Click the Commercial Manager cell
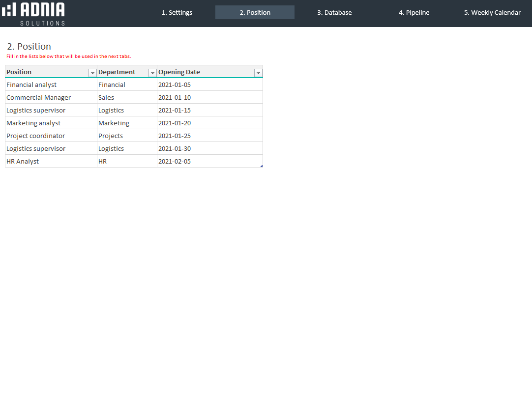This screenshot has width=532, height=395. pyautogui.click(x=38, y=98)
